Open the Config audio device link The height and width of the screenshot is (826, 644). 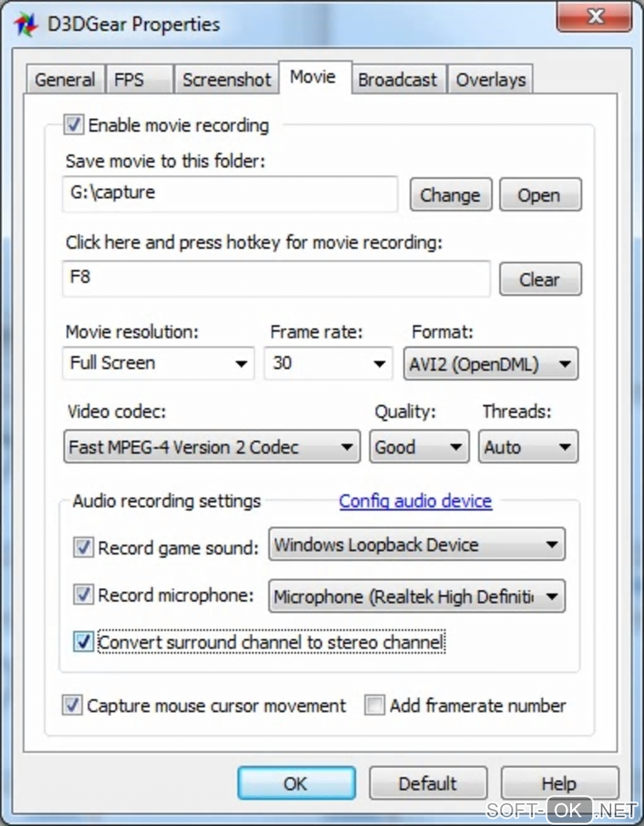coord(415,501)
